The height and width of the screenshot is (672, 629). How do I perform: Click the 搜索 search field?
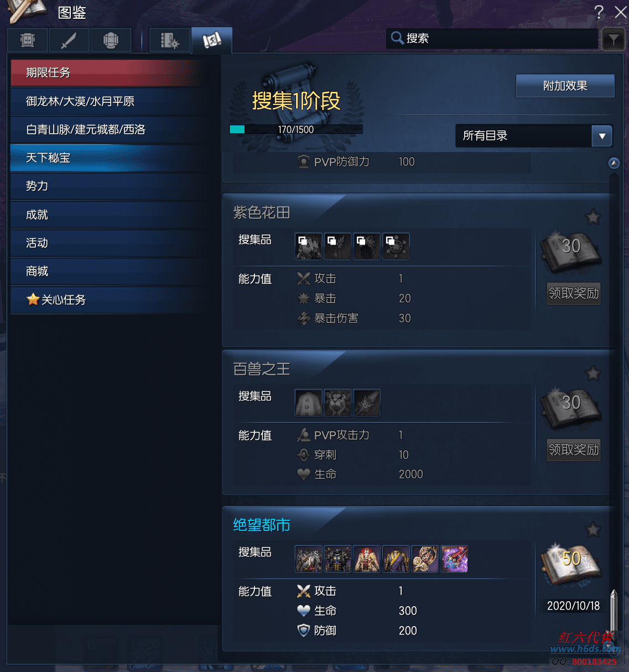492,38
